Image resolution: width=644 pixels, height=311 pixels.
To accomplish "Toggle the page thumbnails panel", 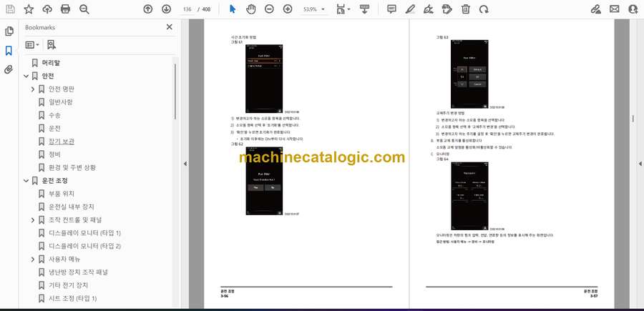I will 9,31.
